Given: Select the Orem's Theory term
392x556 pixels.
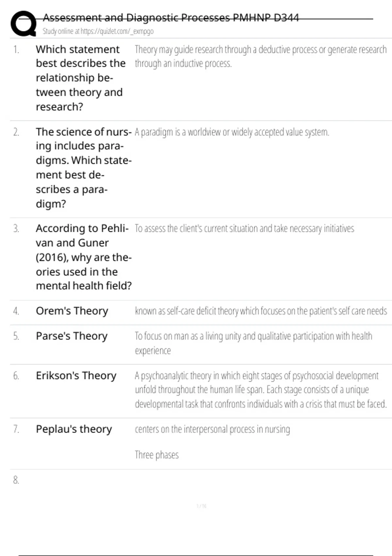Looking at the screenshot, I should point(72,311).
